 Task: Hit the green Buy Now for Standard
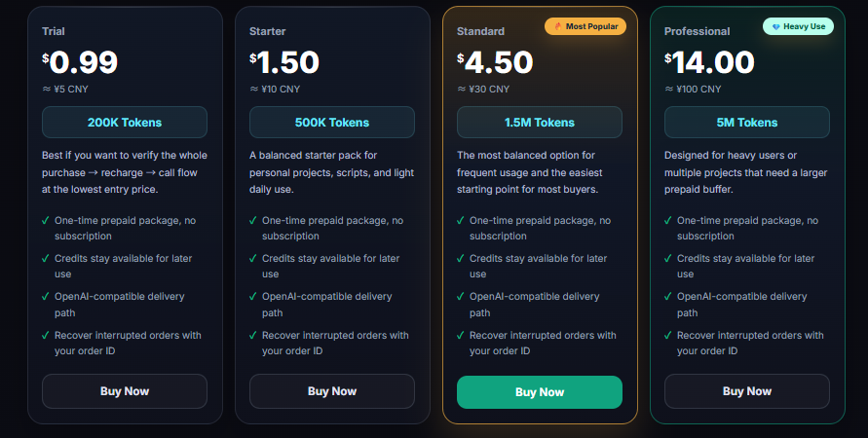539,392
